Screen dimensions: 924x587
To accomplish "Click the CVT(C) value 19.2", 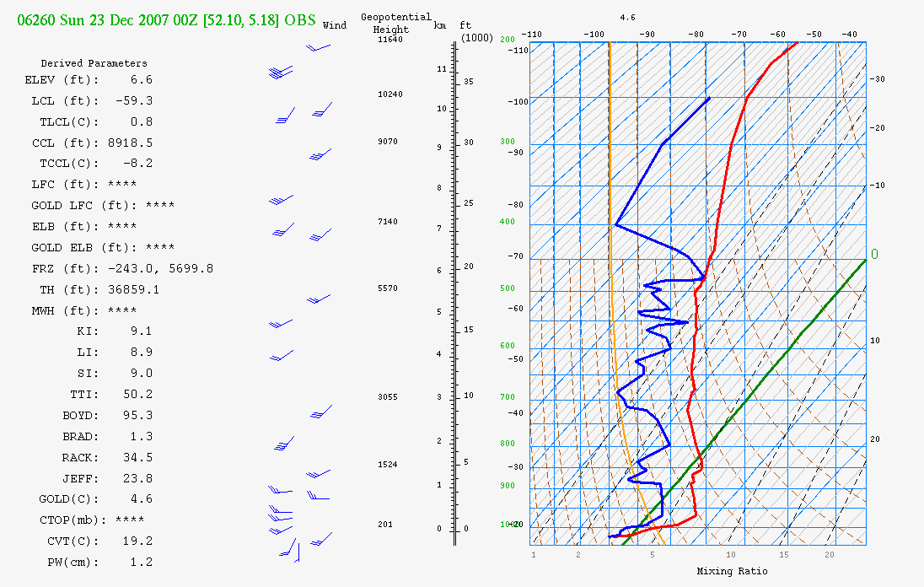I will coord(138,541).
